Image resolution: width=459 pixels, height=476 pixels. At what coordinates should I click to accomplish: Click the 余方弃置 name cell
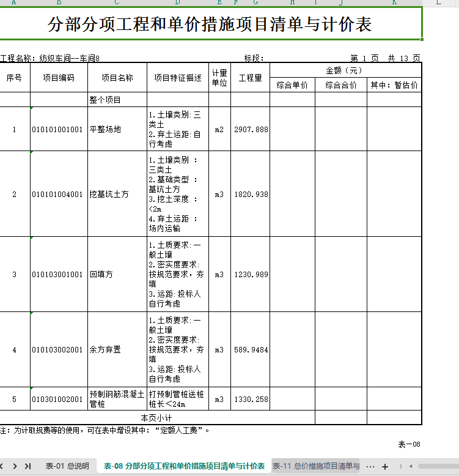pyautogui.click(x=117, y=350)
